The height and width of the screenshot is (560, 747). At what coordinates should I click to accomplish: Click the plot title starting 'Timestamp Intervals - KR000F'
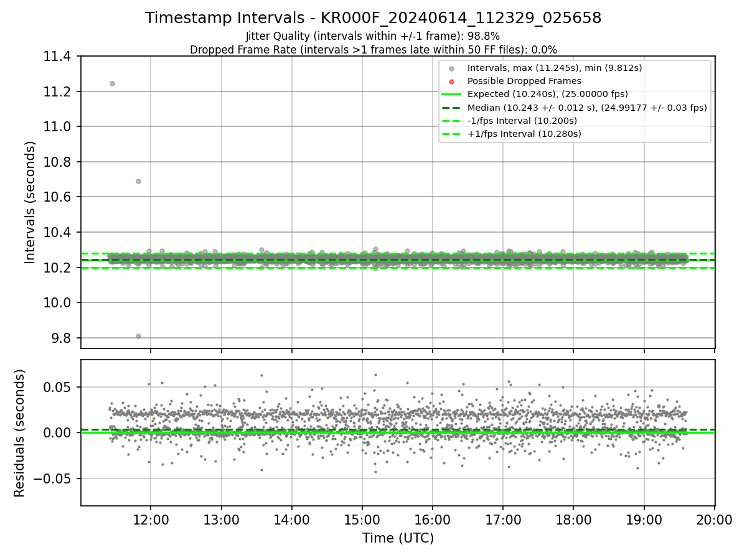click(373, 18)
